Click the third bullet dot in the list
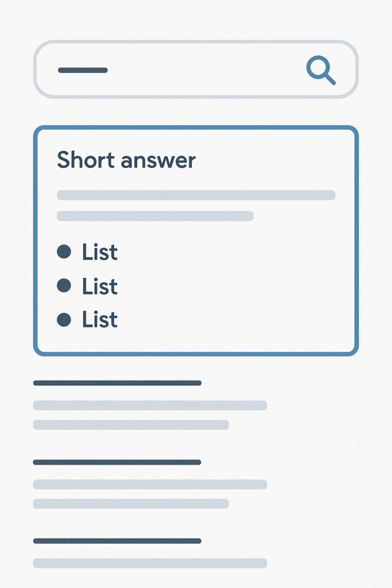The width and height of the screenshot is (392, 588). [64, 320]
